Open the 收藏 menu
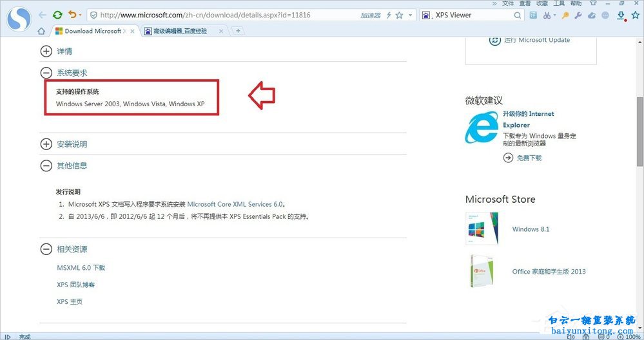Screen dimensions: 644x340 coord(542,3)
